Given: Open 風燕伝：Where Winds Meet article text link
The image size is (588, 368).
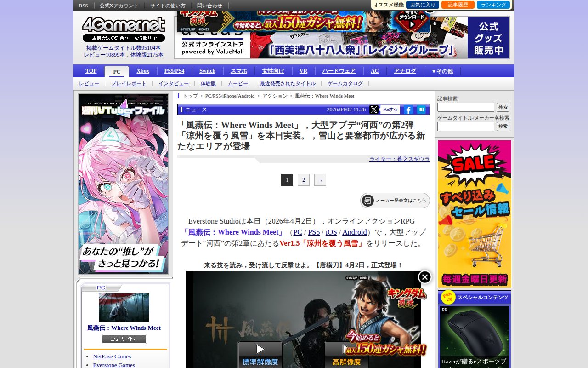Looking at the screenshot, I should 233,232.
